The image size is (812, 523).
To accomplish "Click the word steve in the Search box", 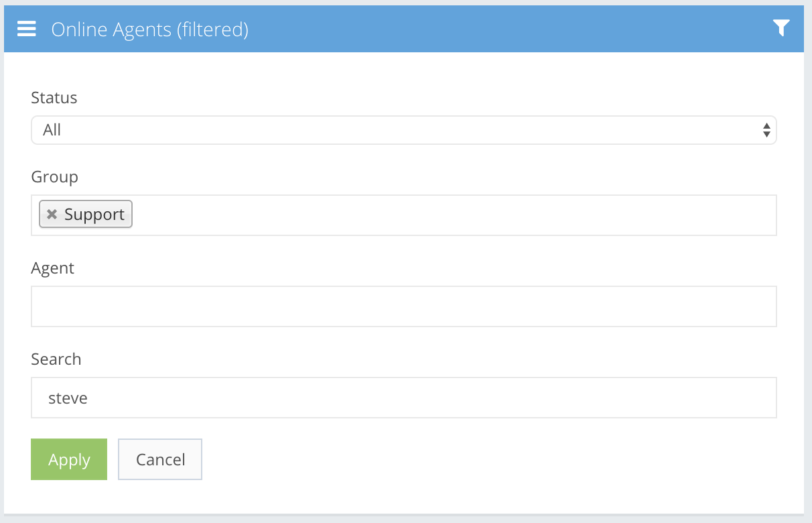I will click(x=68, y=398).
